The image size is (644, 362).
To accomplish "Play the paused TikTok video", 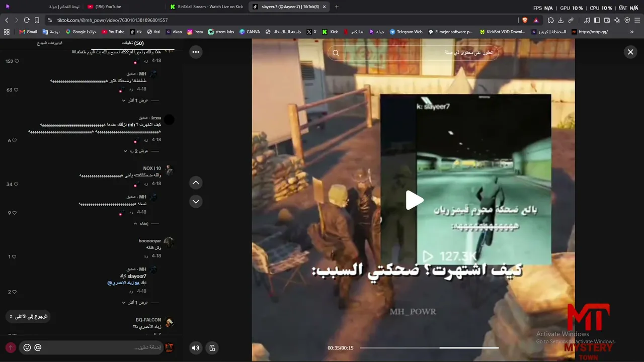I will [415, 200].
